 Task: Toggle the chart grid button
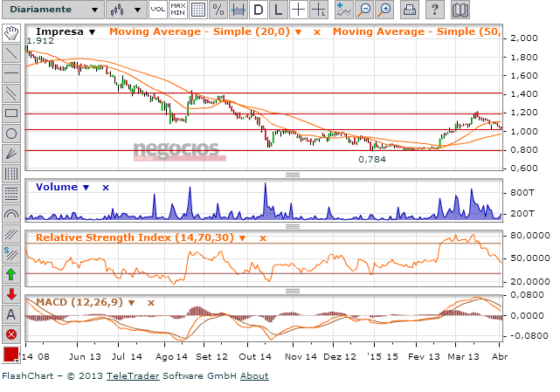[x=197, y=10]
